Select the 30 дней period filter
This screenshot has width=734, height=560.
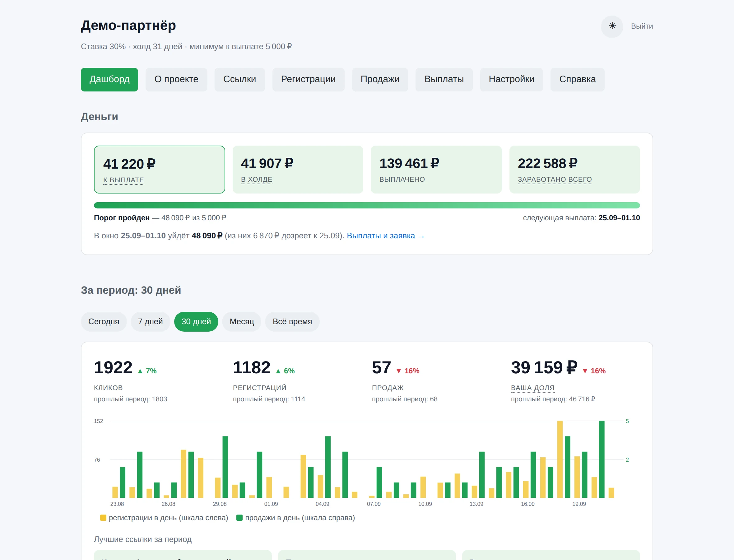coord(196,321)
